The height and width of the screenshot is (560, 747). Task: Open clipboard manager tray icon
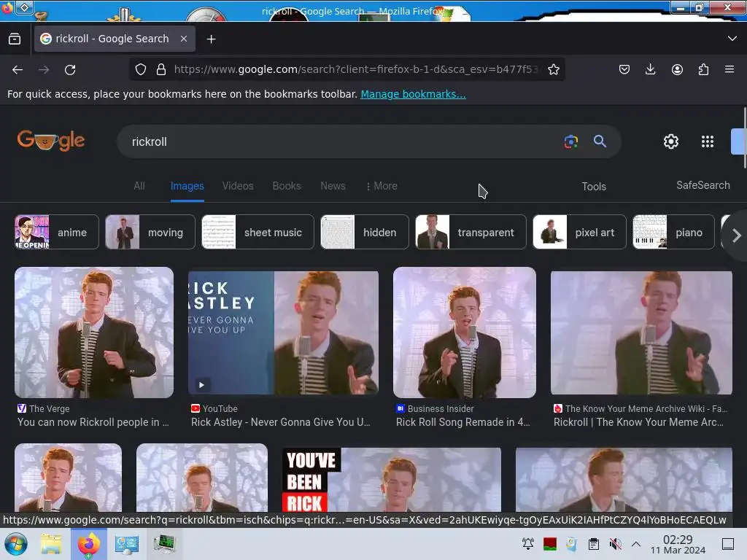tap(594, 544)
